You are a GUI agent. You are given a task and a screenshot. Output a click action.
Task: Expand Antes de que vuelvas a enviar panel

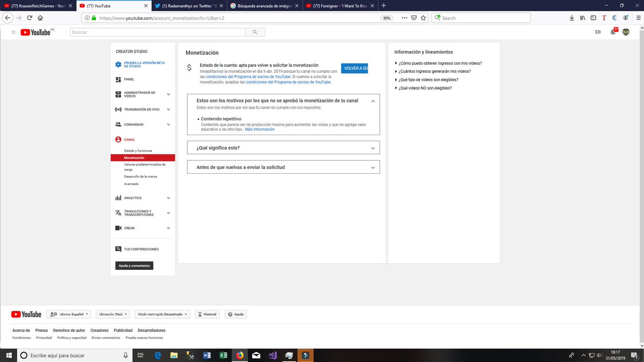click(283, 167)
